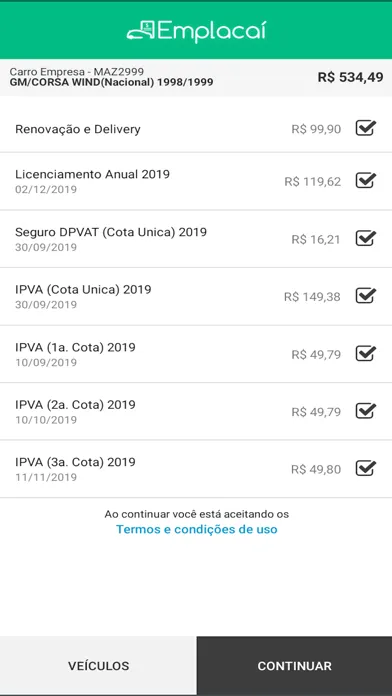Select the Carro Empresa - MAZ2999 vehicle header
This screenshot has height=696, width=392.
(77, 71)
